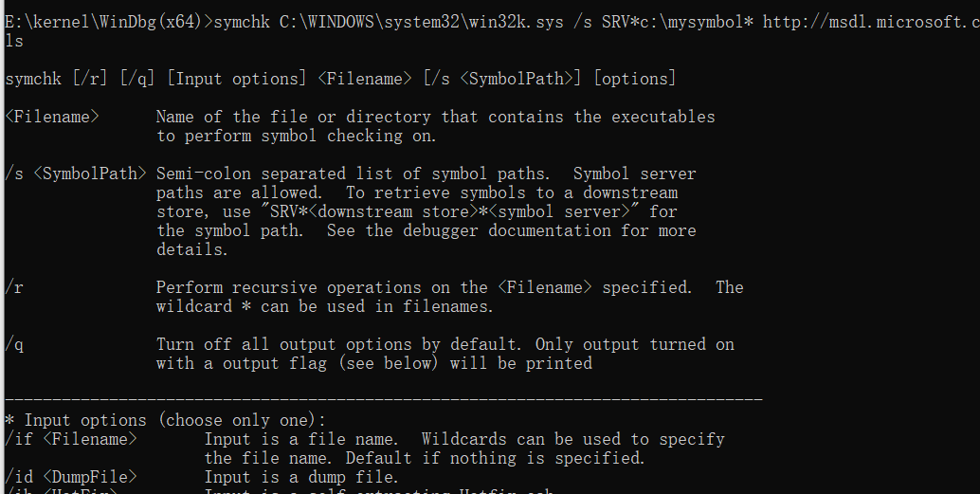Click the /r recursive option label

pos(14,287)
